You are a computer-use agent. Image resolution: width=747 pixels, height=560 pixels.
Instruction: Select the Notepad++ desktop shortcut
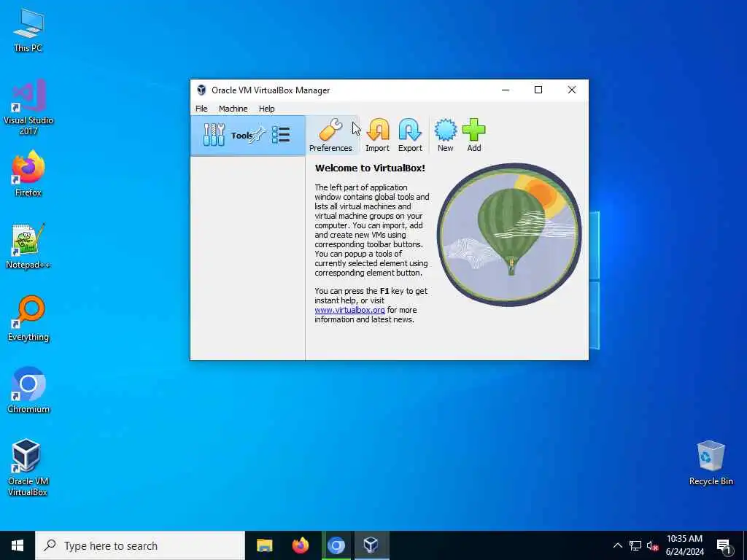click(28, 246)
